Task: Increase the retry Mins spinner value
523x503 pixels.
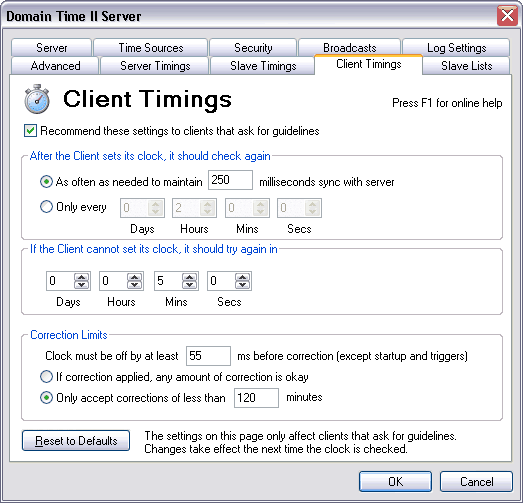Action: tap(189, 277)
